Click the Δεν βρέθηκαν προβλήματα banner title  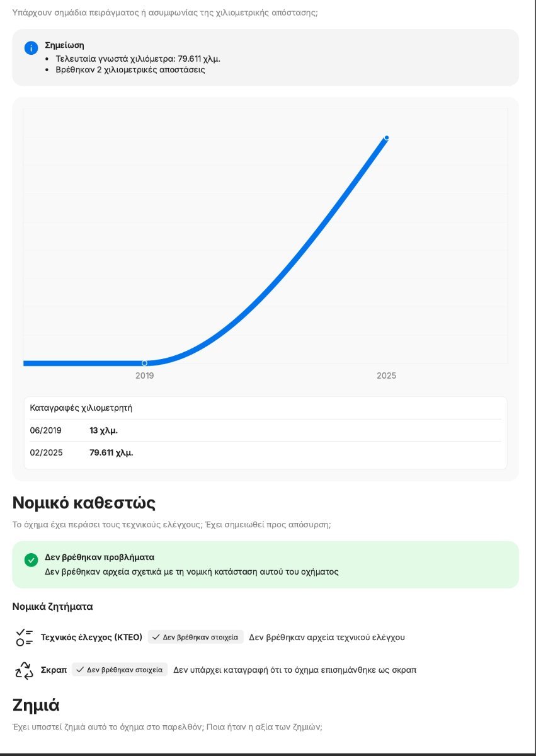point(100,558)
